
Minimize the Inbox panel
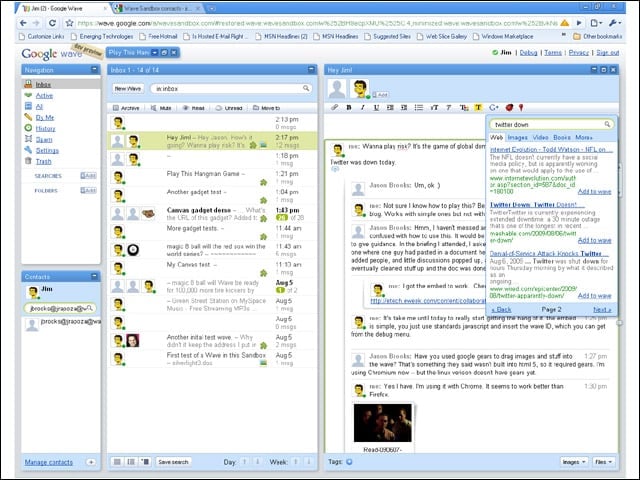click(x=311, y=69)
